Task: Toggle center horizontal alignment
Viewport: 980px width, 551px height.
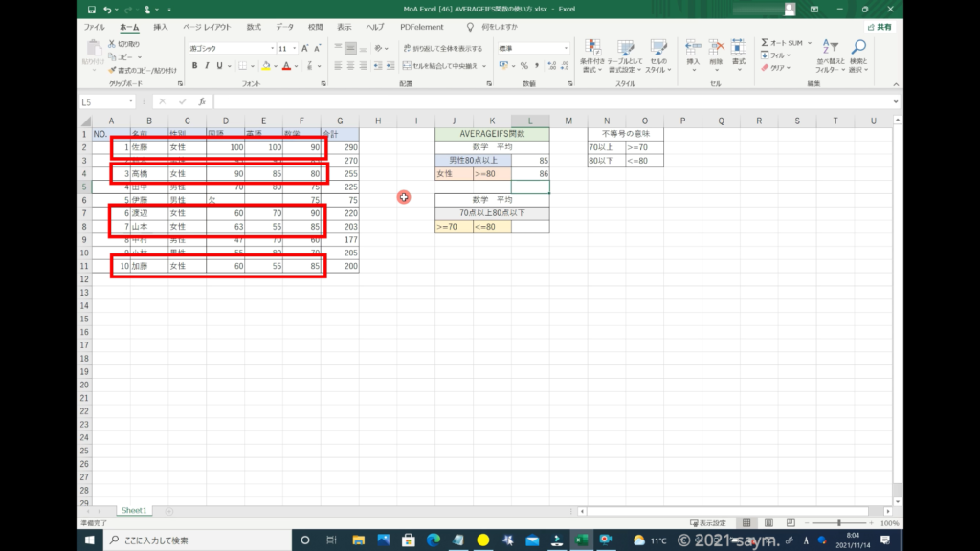Action: pyautogui.click(x=350, y=66)
